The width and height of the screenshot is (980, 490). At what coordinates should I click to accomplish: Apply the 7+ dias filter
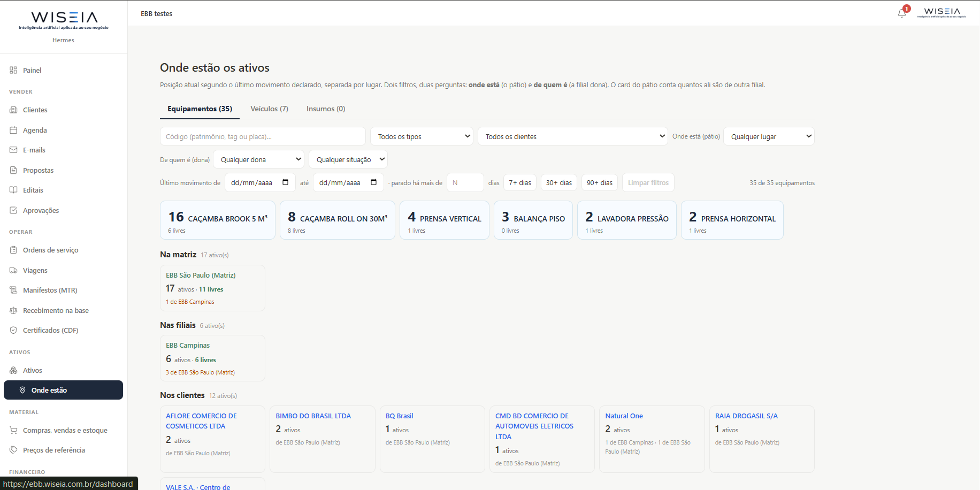tap(520, 182)
